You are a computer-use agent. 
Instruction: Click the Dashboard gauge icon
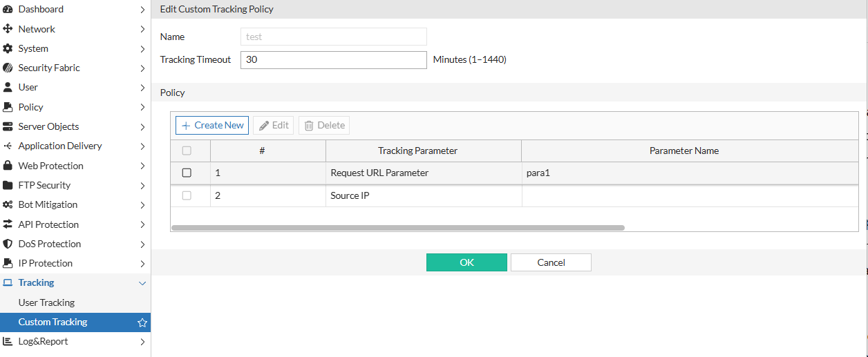(8, 10)
